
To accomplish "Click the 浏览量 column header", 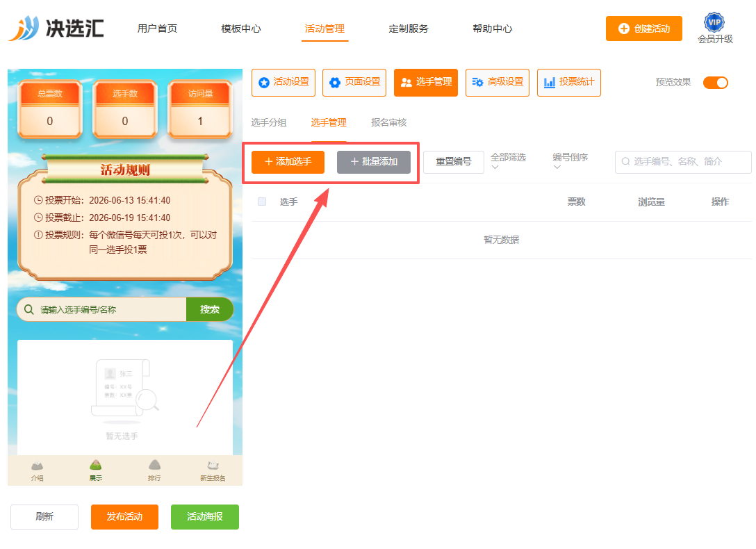I will coord(651,202).
